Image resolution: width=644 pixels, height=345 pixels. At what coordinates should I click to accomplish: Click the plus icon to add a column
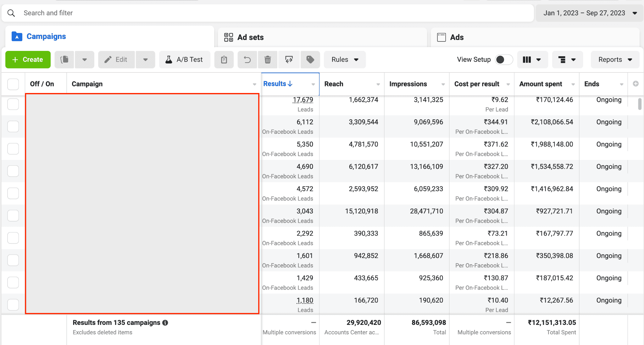coord(636,84)
